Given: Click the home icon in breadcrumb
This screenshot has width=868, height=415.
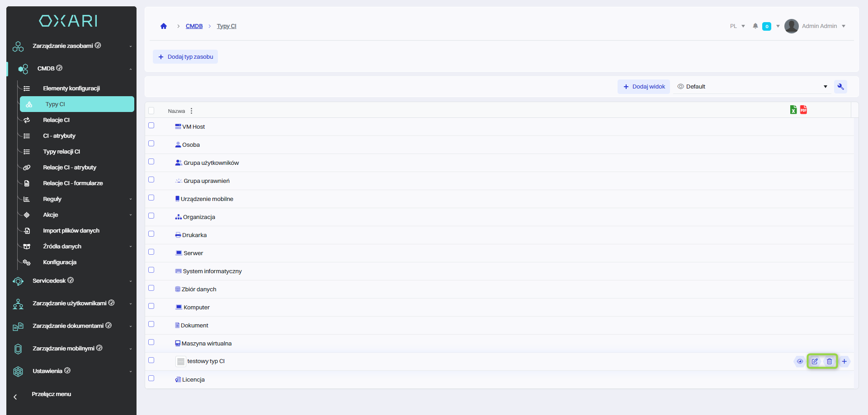Looking at the screenshot, I should [x=164, y=26].
